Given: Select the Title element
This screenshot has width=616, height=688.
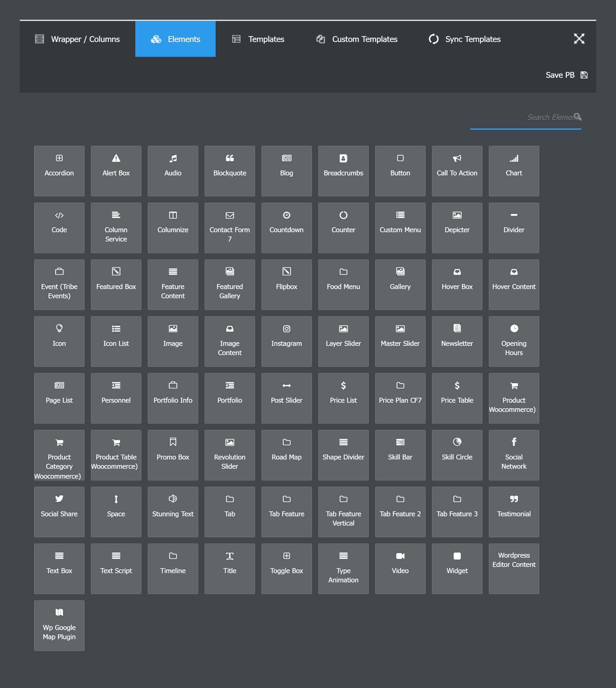Looking at the screenshot, I should coord(230,568).
